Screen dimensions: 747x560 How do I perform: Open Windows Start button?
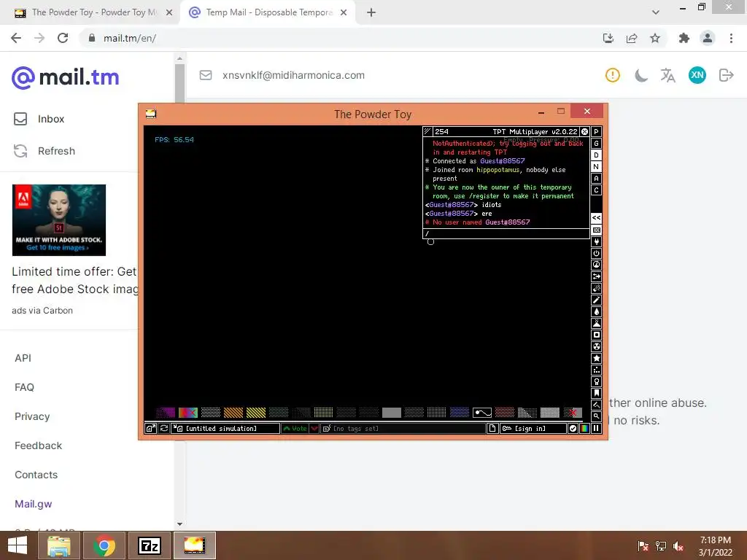pyautogui.click(x=18, y=545)
